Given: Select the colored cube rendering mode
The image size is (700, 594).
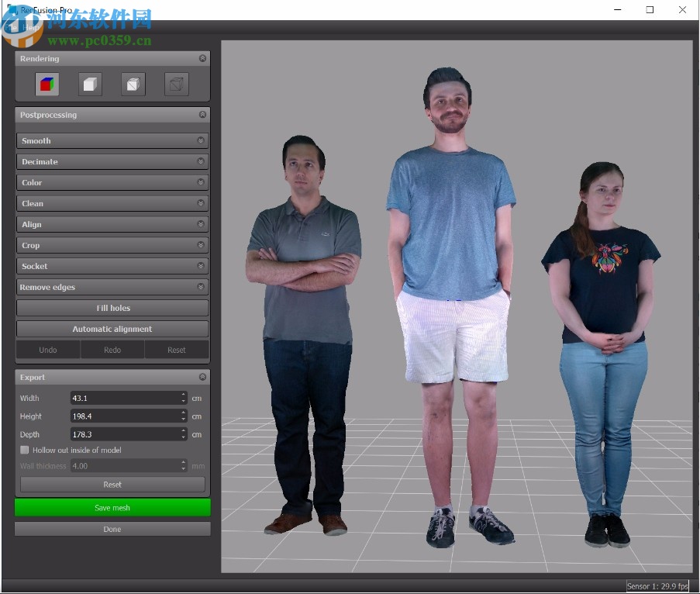Looking at the screenshot, I should point(47,85).
